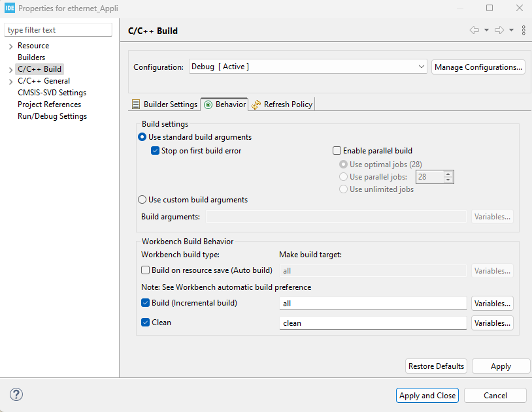
Task: Select Use custom build arguments
Action: (142, 200)
